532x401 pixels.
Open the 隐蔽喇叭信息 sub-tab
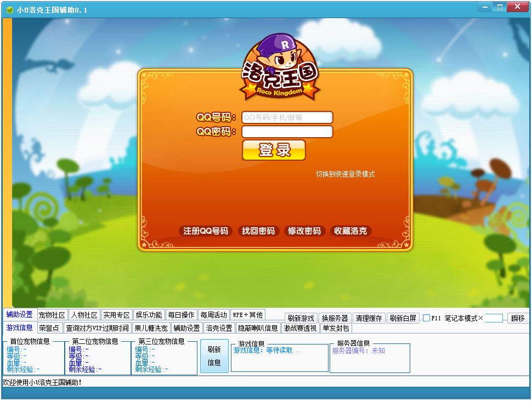(258, 328)
